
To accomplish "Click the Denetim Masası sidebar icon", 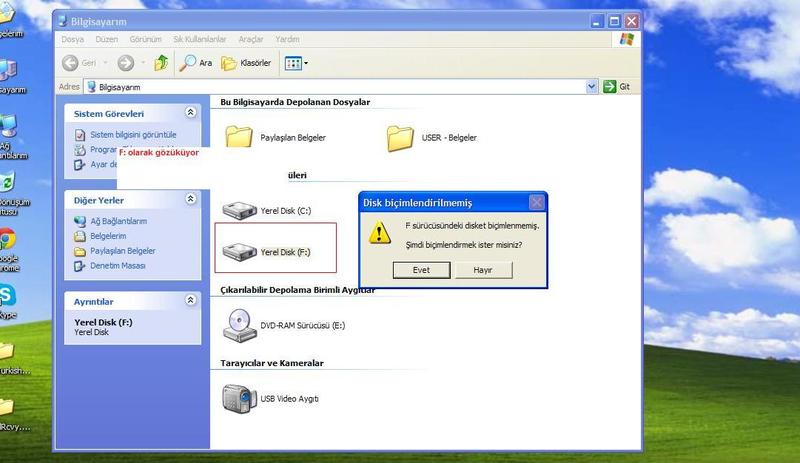I will coord(80,265).
